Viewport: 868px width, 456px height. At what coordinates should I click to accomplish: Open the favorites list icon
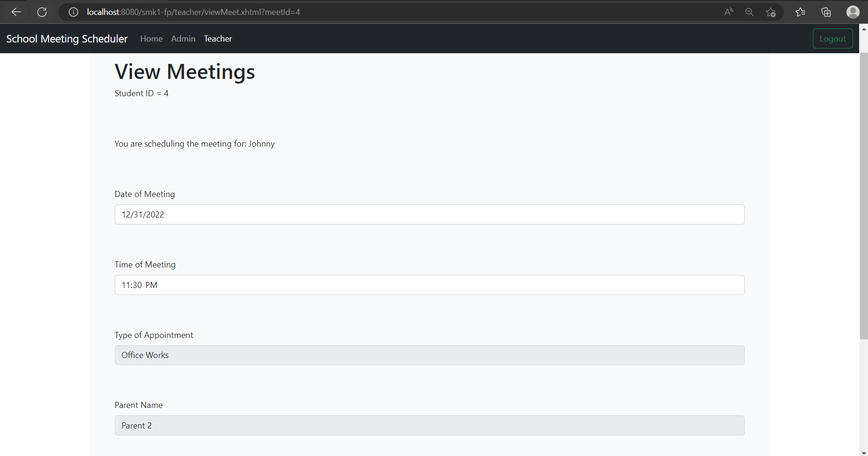tap(800, 12)
